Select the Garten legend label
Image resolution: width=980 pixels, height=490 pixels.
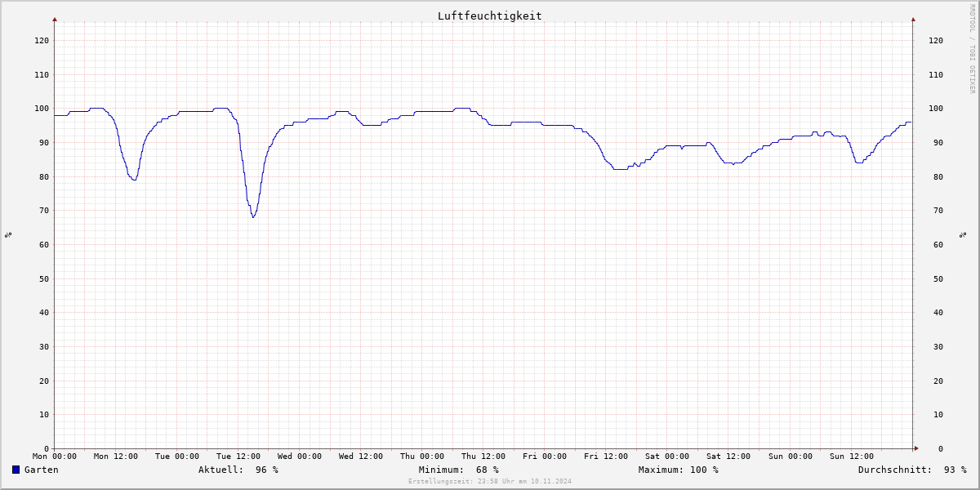42,470
